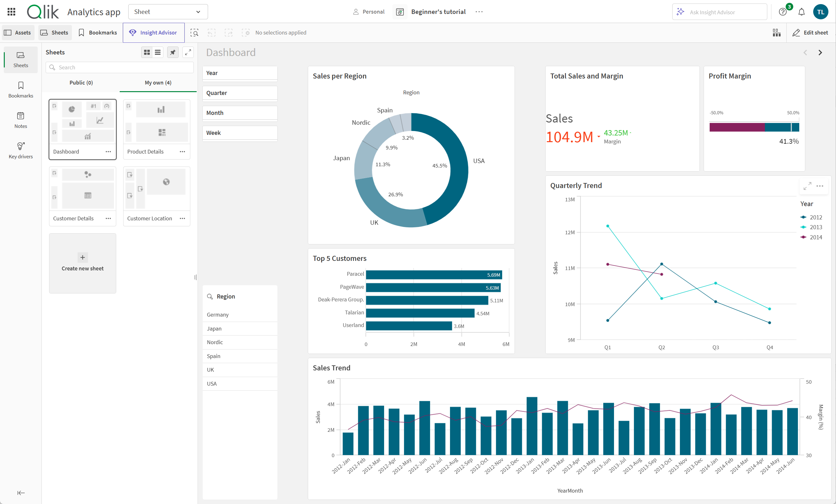Collapse the left navigation panel
The height and width of the screenshot is (504, 836).
[x=20, y=493]
